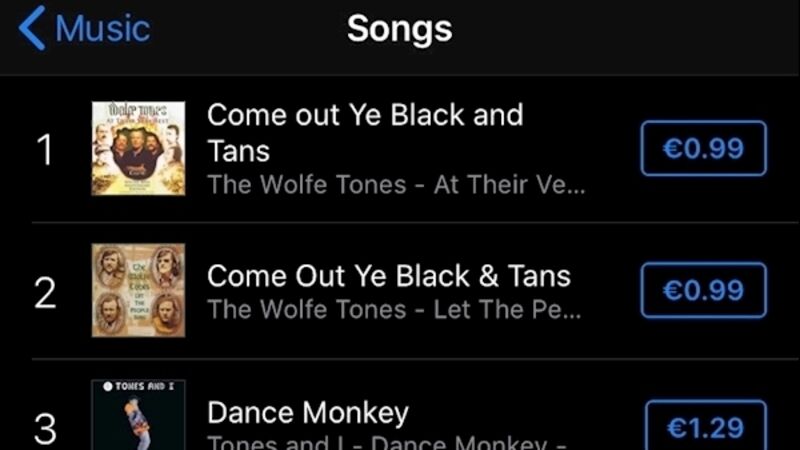Buy the number 1 song for €0.99

704,148
